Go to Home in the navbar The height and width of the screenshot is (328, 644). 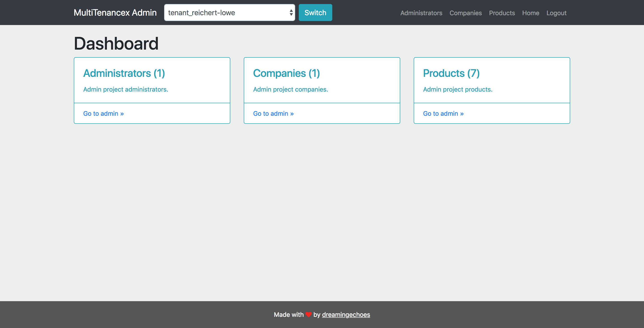(x=530, y=13)
